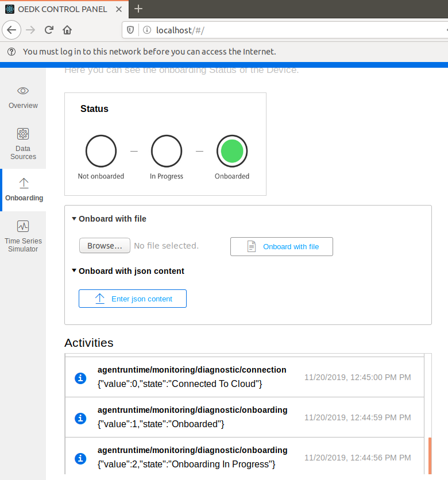
Task: Click the In Progress label
Action: coord(167,176)
